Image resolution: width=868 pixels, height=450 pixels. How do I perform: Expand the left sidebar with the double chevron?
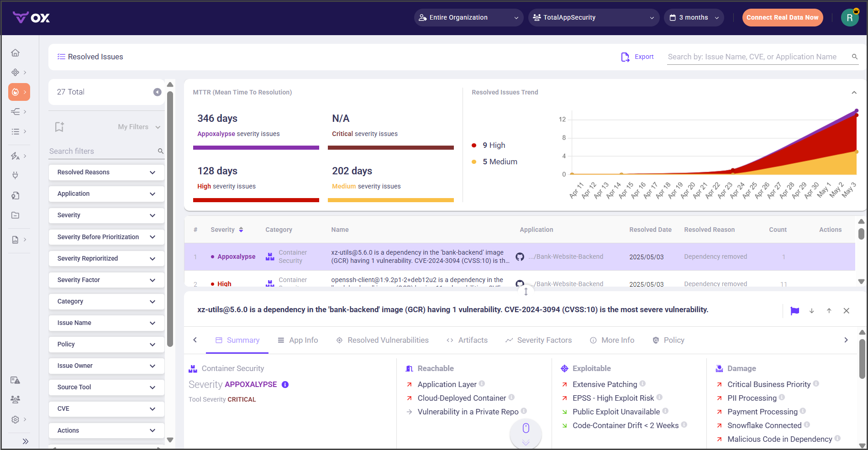tap(26, 441)
